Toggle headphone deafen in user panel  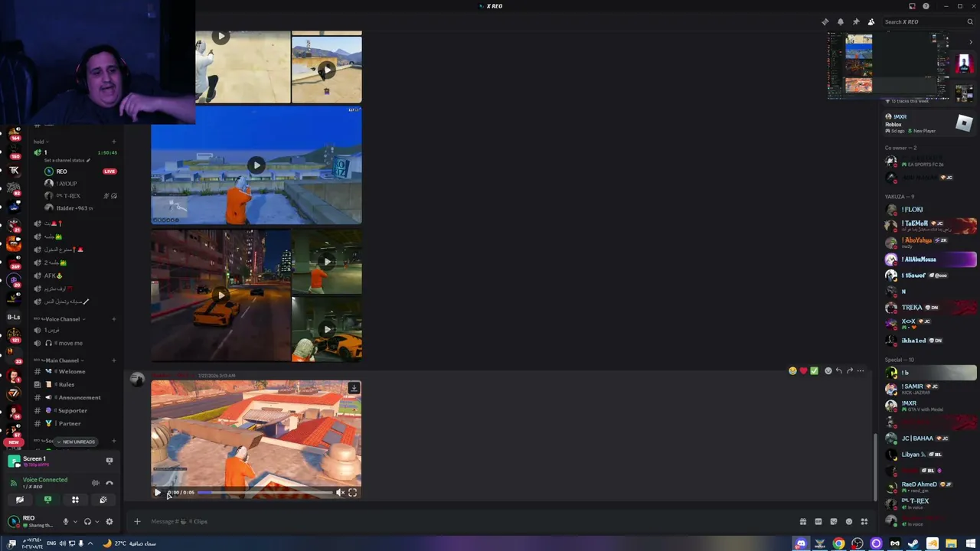point(87,522)
